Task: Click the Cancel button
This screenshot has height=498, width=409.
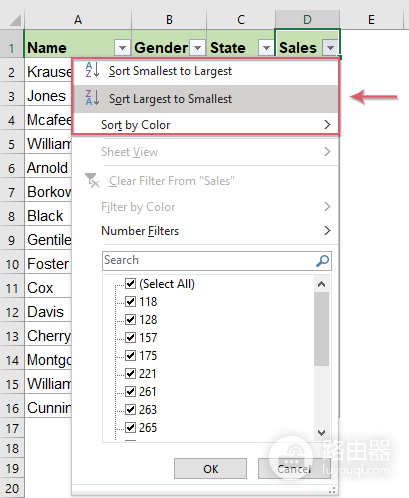Action: point(294,469)
